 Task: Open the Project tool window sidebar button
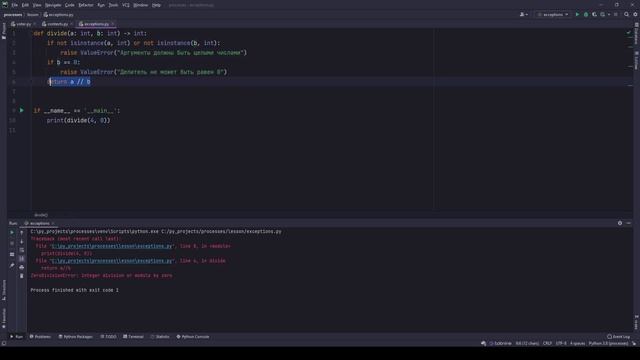click(x=4, y=31)
